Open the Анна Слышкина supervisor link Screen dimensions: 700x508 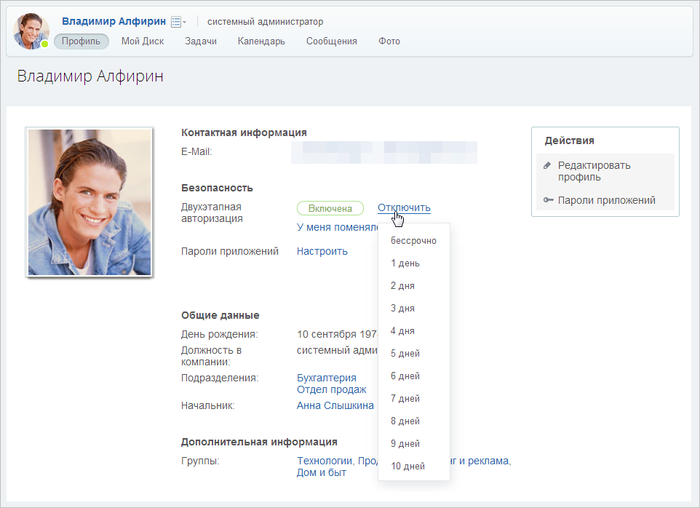click(335, 405)
